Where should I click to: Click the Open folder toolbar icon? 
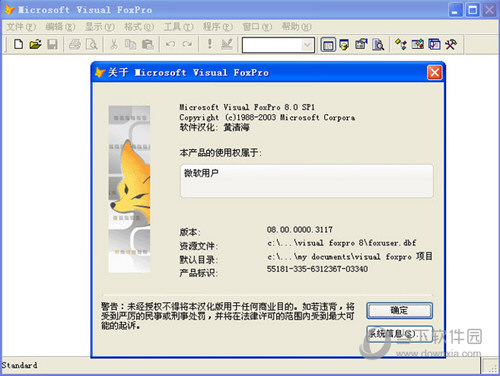point(35,44)
